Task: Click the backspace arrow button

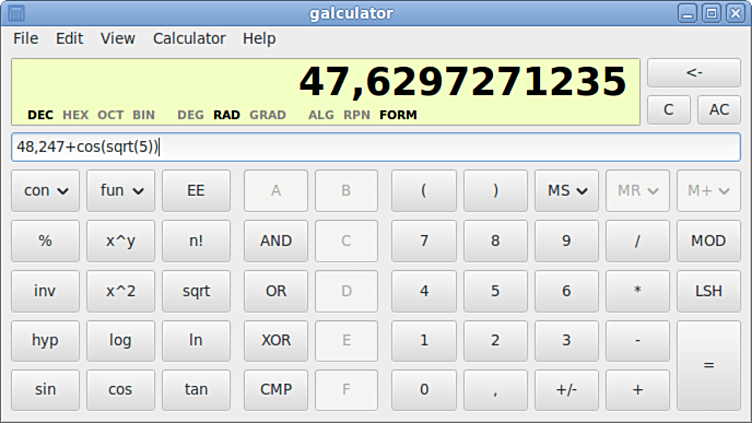Action: [x=693, y=73]
